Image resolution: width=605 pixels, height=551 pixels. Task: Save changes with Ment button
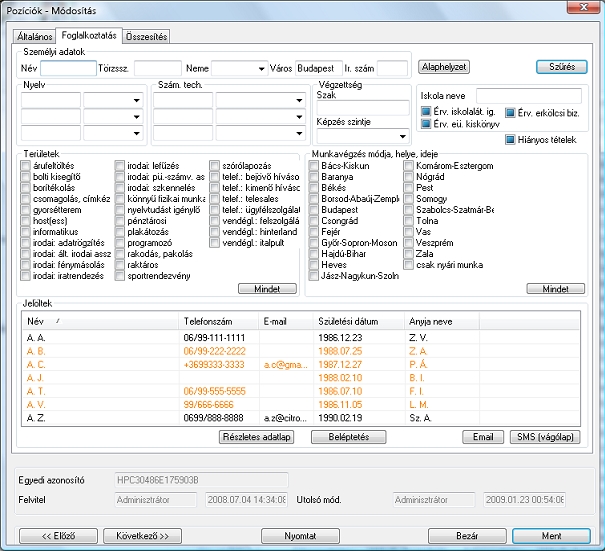click(x=551, y=536)
